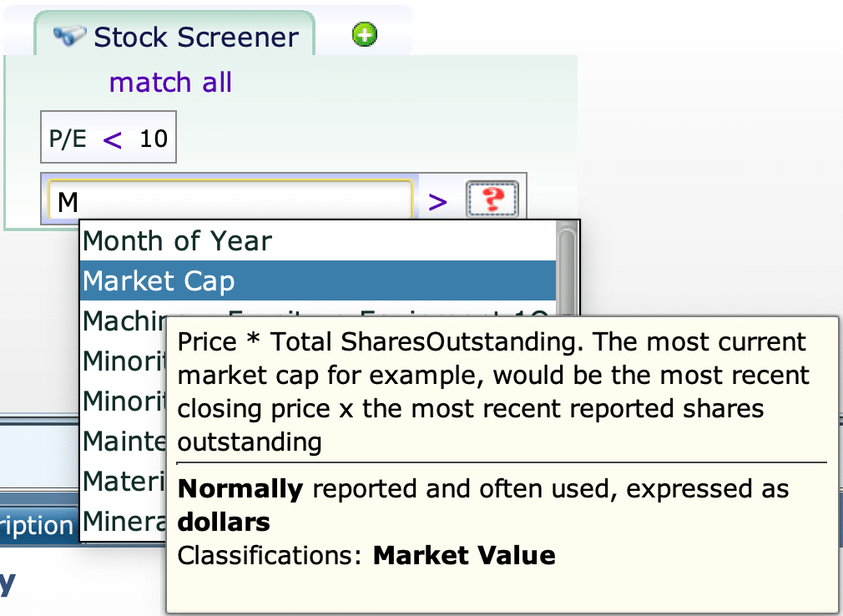This screenshot has width=843, height=616.
Task: Click the 'ription' column header
Action: coord(37,525)
